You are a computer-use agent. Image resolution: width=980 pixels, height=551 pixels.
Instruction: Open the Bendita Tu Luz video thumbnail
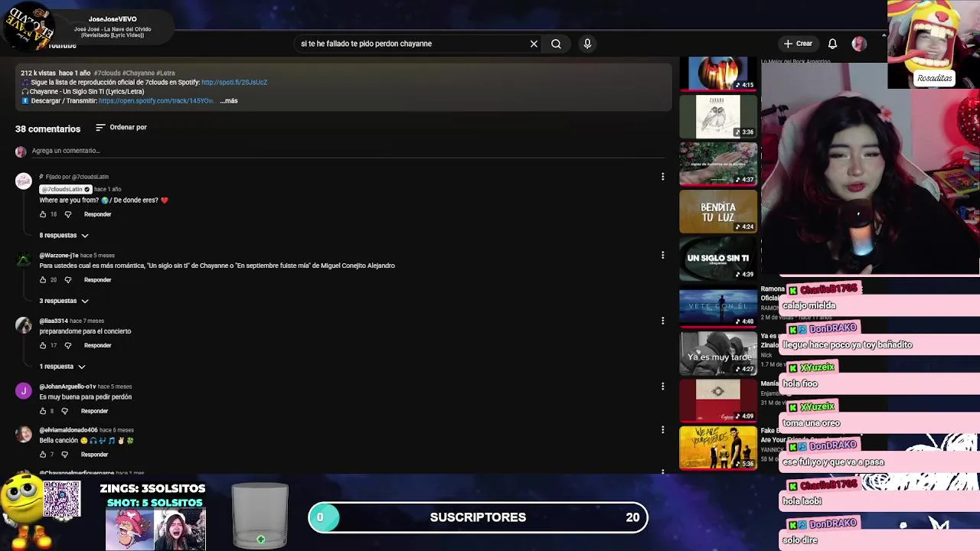pyautogui.click(x=718, y=211)
